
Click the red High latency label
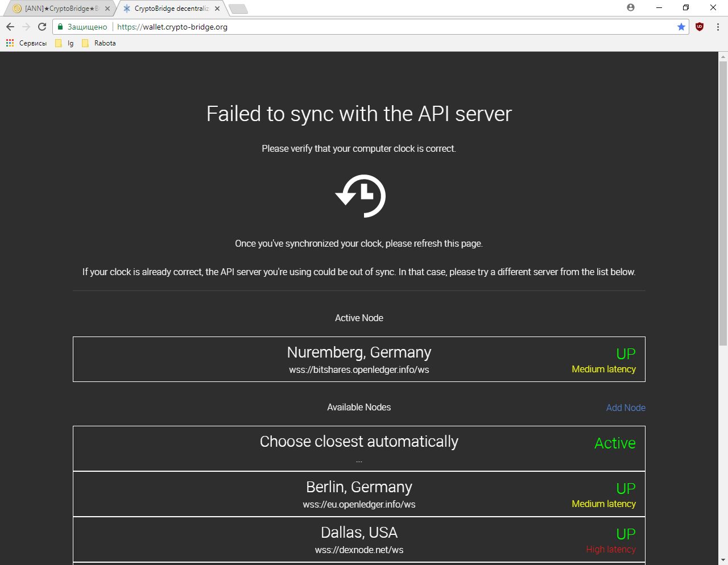[611, 549]
